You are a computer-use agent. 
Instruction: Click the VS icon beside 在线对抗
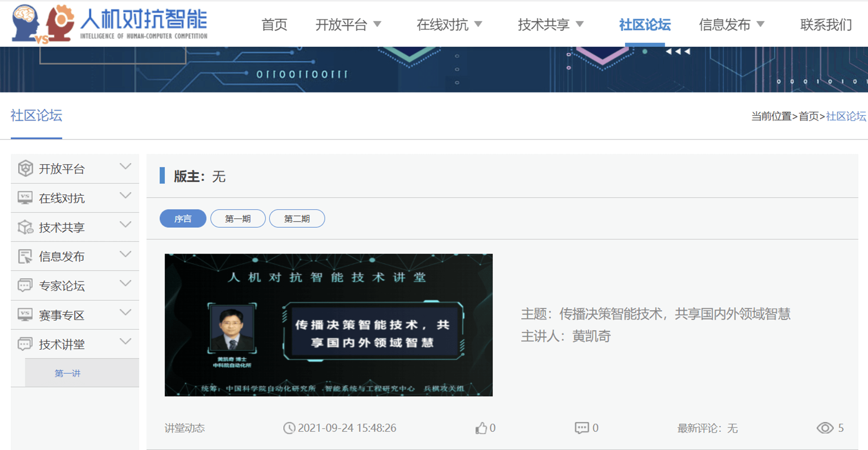coord(26,197)
